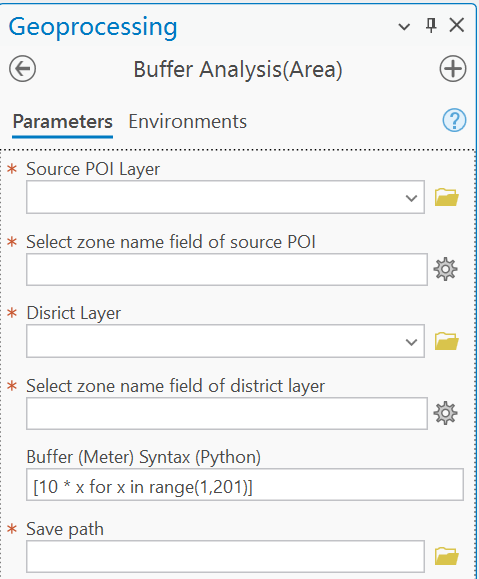
Task: Click the Save path input field
Action: point(225,556)
